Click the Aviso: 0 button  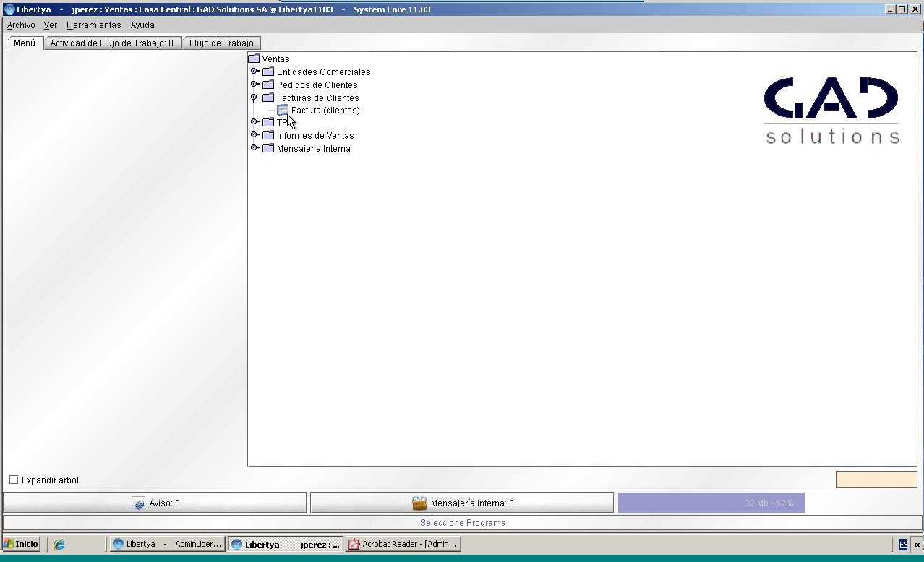tap(155, 503)
